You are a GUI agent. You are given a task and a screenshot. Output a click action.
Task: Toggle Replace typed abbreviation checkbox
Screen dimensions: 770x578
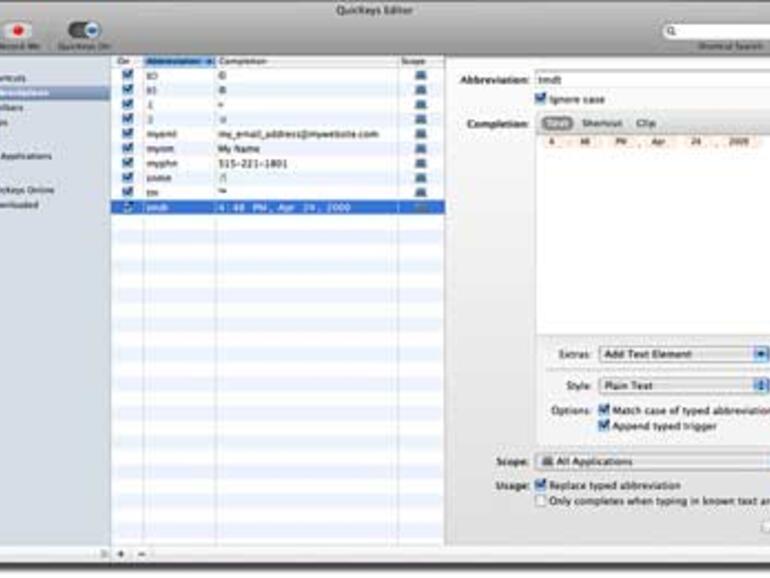click(540, 485)
